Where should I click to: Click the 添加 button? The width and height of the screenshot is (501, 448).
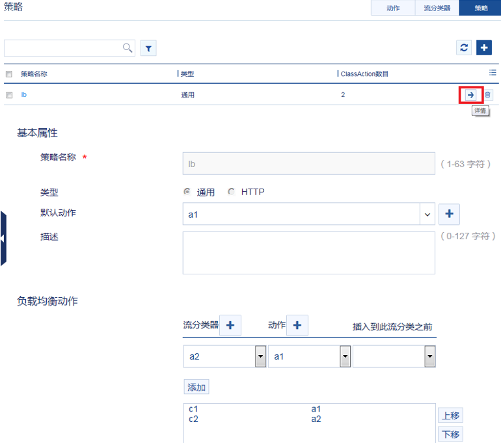[x=196, y=388]
